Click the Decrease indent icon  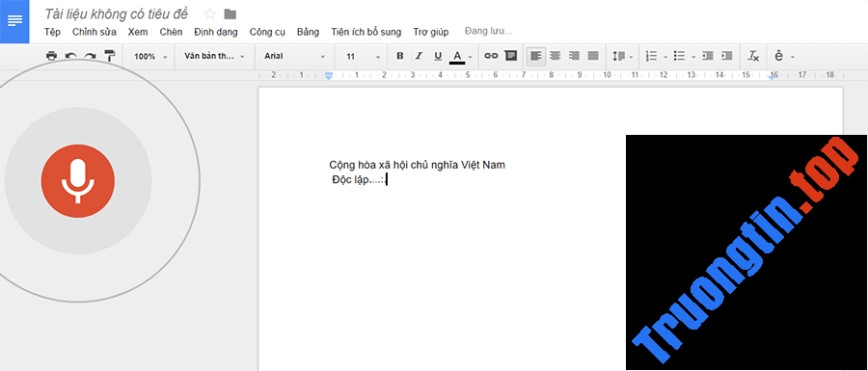(708, 56)
